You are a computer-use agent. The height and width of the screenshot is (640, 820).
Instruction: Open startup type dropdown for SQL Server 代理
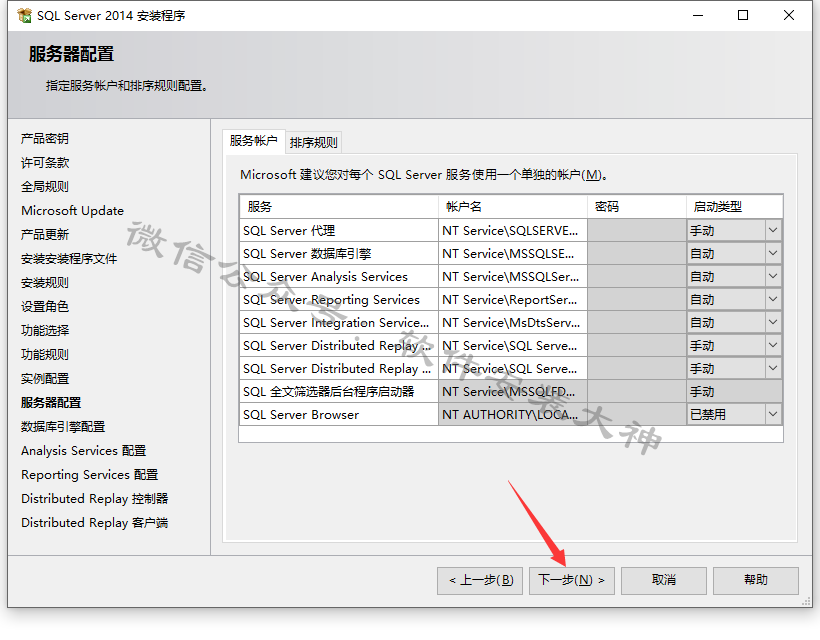[x=773, y=230]
